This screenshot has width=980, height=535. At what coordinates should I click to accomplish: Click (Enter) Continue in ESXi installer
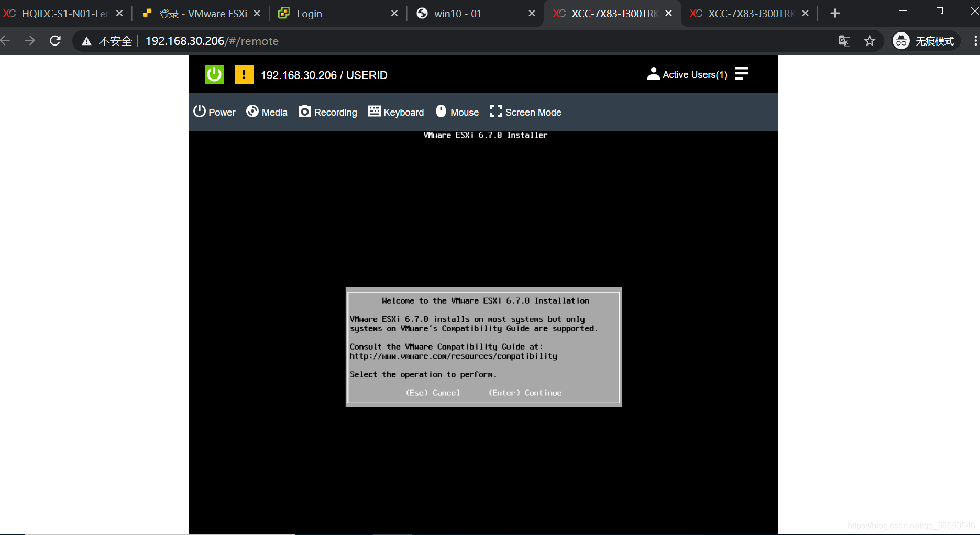[525, 393]
